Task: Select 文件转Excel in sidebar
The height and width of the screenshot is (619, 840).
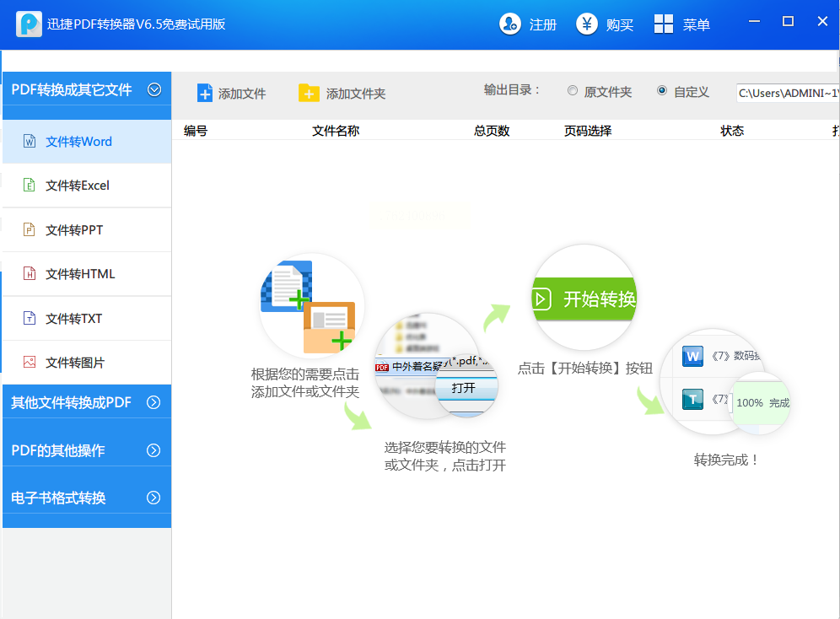Action: [x=77, y=186]
